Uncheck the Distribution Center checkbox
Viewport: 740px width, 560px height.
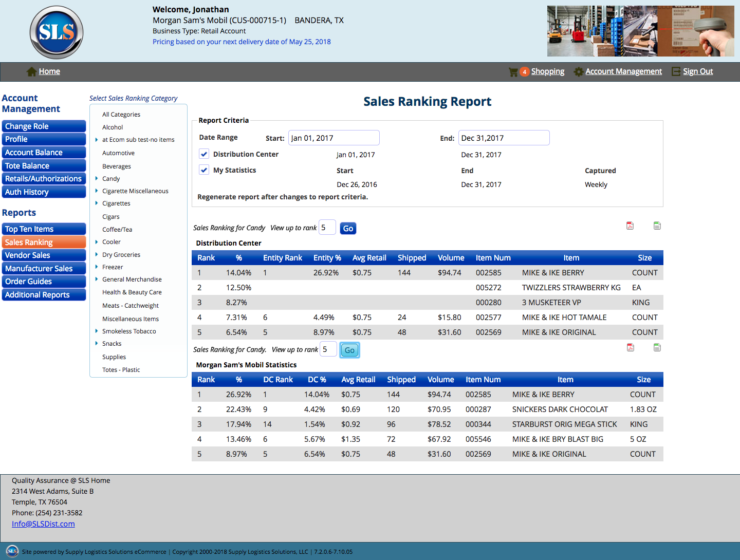pyautogui.click(x=204, y=154)
